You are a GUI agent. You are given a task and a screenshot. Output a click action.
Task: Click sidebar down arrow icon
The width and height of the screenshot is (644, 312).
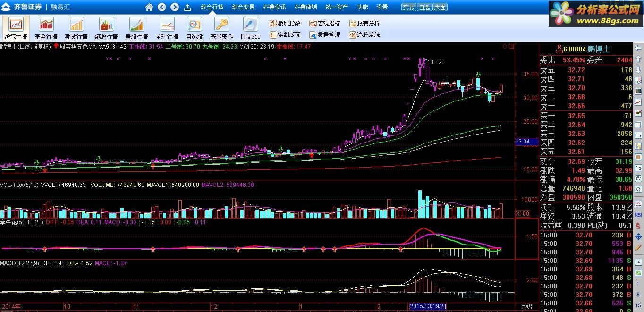tap(638, 70)
